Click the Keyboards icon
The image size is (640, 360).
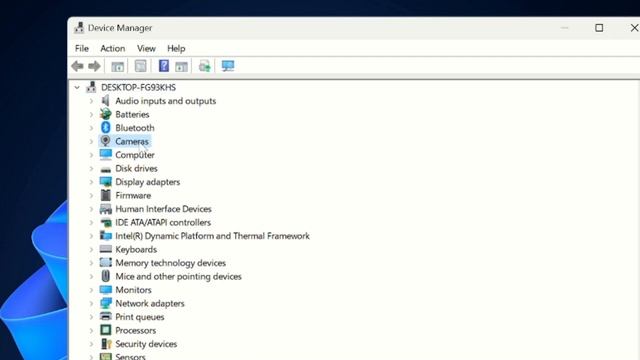(x=105, y=249)
